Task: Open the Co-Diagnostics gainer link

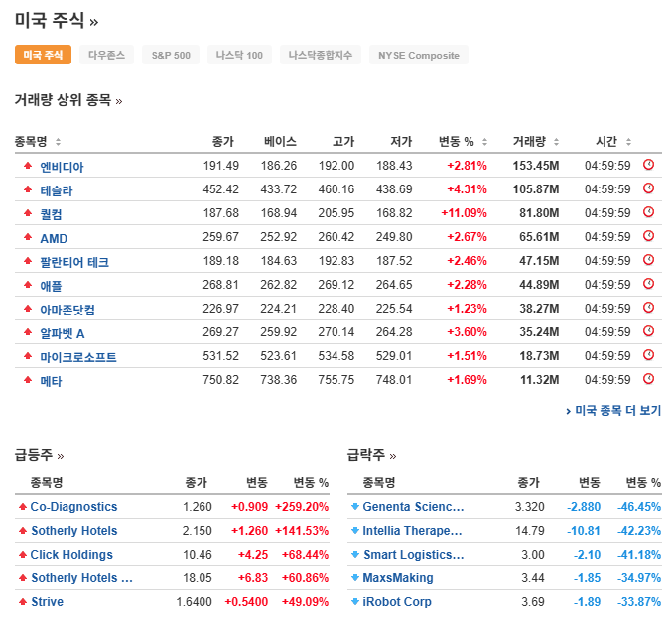Action: (73, 507)
